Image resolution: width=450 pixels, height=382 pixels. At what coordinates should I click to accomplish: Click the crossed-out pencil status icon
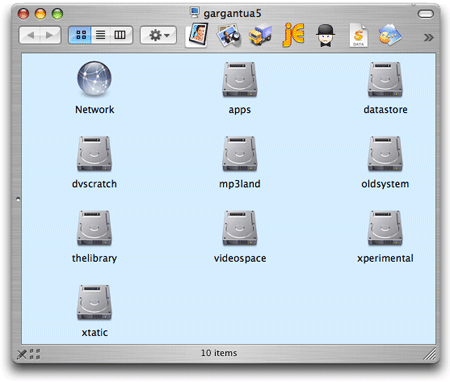(x=21, y=354)
